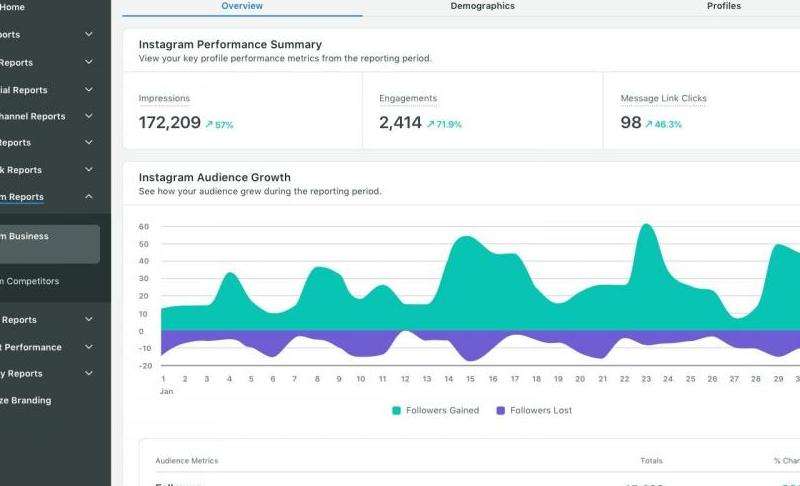Open Instagram Competitors report in sidebar

click(x=30, y=281)
